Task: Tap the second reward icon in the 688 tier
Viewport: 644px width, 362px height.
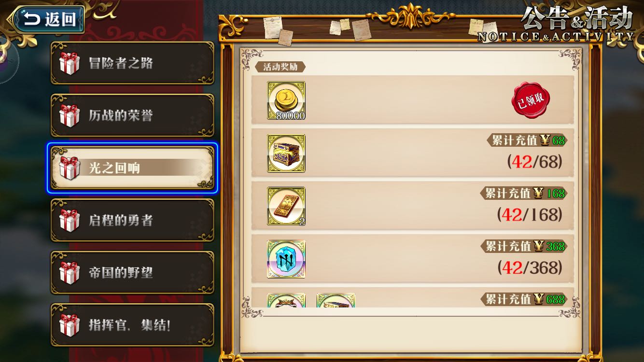Action: 336,300
